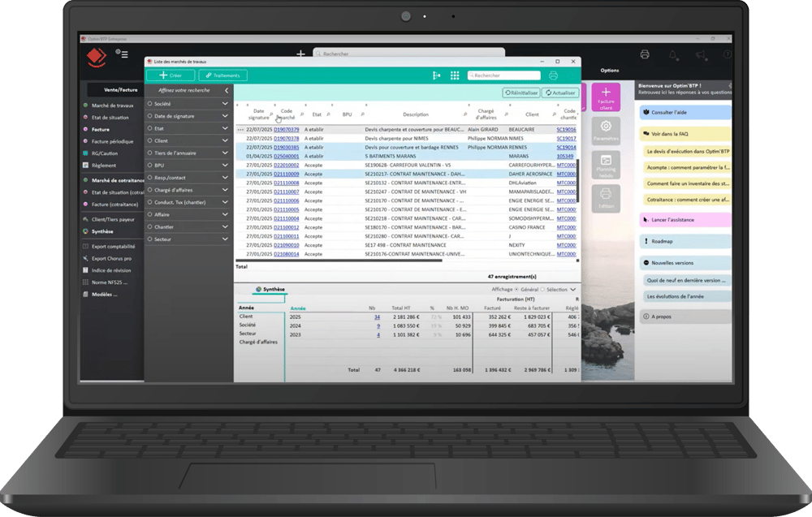Click the search icon next to Etat column

(328, 114)
